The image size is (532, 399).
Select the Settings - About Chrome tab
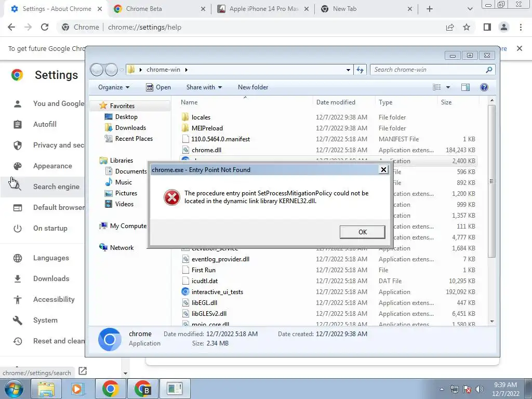[56, 9]
